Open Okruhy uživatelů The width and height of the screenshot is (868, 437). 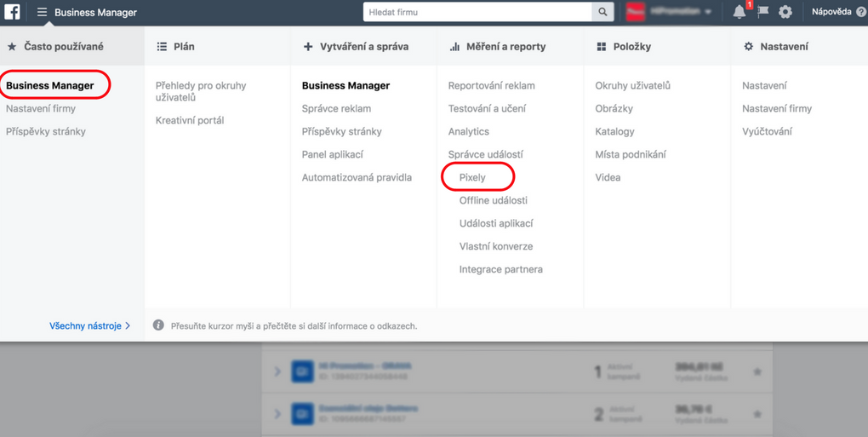(633, 86)
